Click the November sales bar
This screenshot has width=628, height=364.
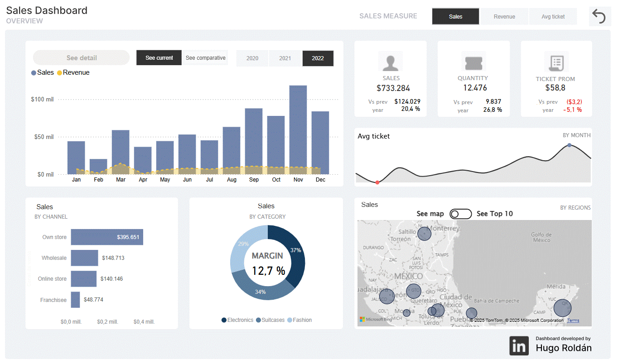[298, 130]
